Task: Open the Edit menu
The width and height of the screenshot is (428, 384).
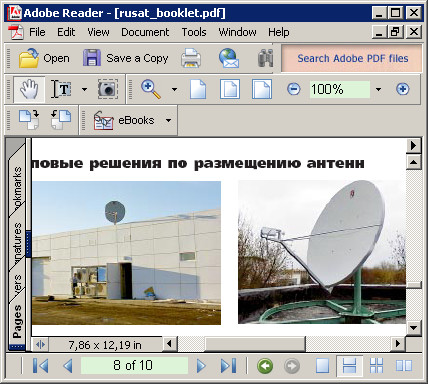Action: coord(66,32)
